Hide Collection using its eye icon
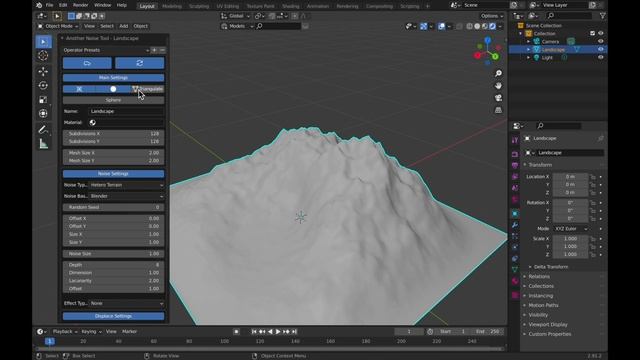The image size is (640, 360). click(600, 33)
